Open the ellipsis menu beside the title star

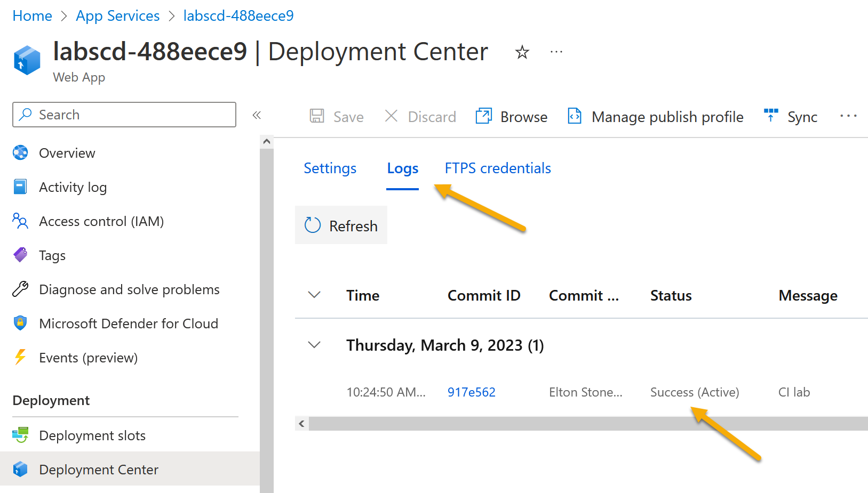[556, 52]
